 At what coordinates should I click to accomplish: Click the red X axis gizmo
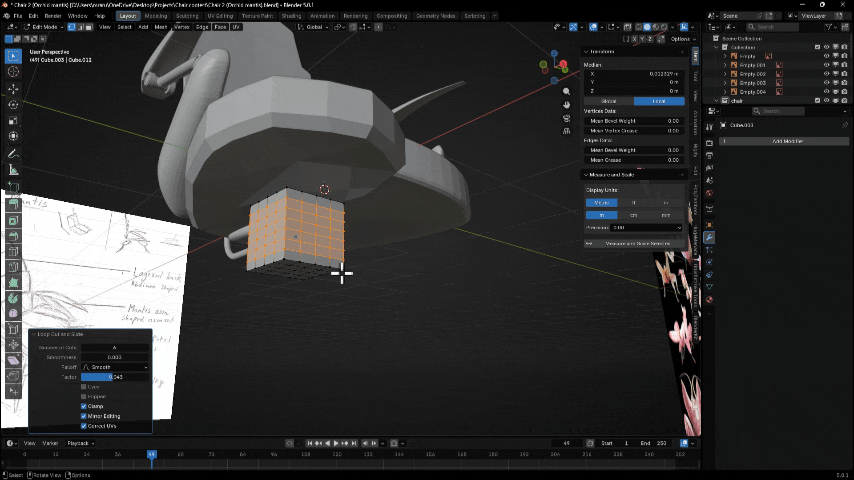(x=563, y=64)
